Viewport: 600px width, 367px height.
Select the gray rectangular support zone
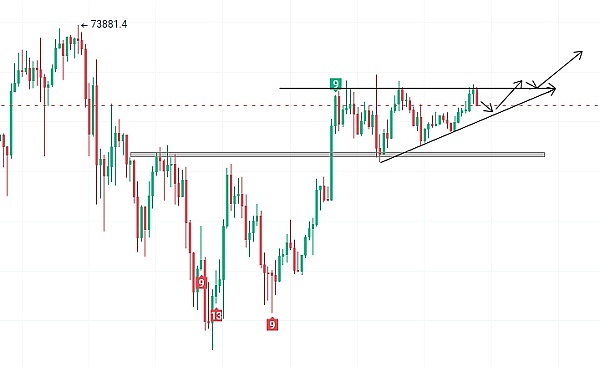tap(338, 155)
